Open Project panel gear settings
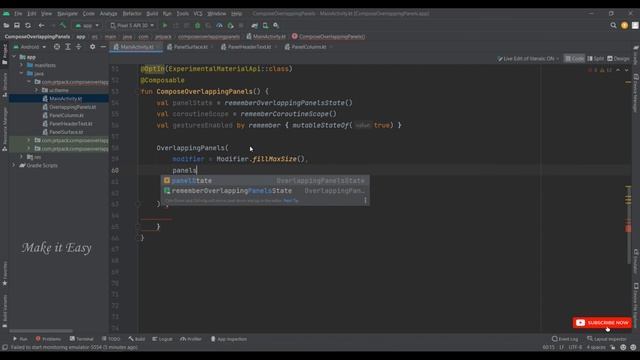This screenshot has height=360, width=640. pos(92,47)
